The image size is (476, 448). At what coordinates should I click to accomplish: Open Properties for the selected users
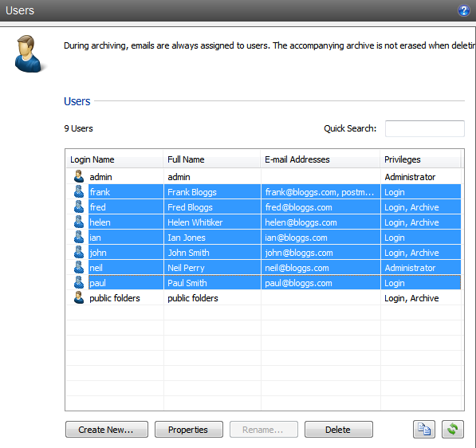[x=189, y=430]
